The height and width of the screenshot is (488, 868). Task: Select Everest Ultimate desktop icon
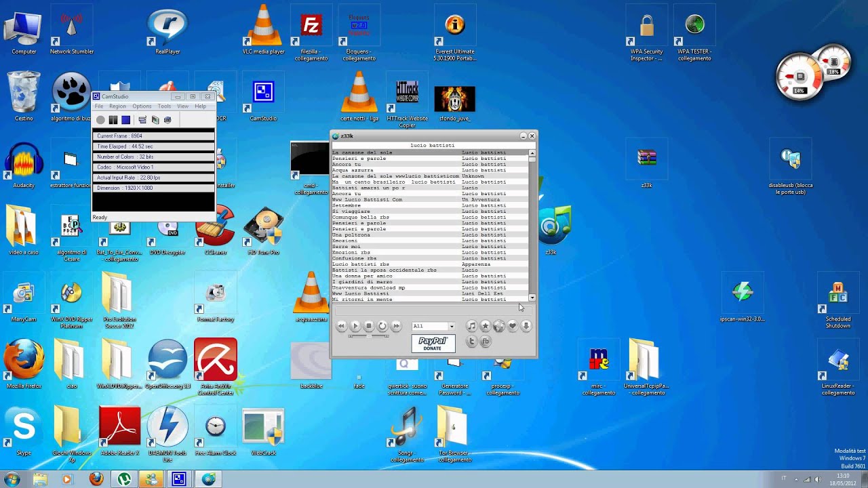coord(454,34)
